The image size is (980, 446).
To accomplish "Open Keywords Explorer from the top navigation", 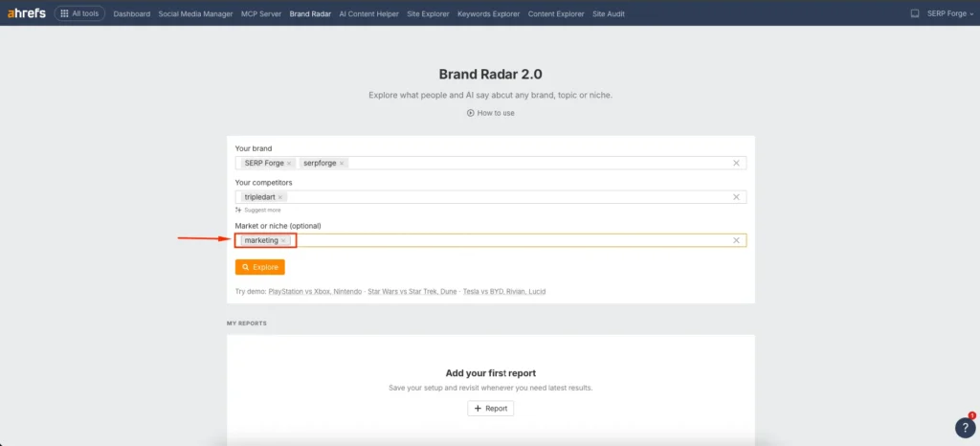I will pos(489,13).
